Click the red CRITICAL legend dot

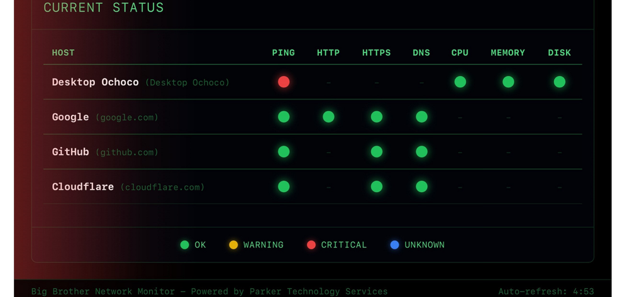(311, 245)
